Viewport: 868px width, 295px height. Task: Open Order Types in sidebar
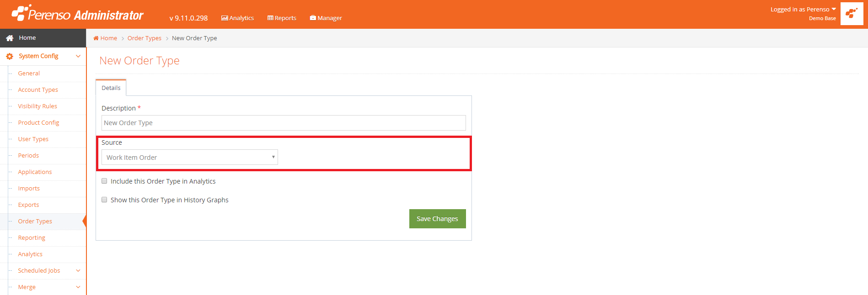pyautogui.click(x=35, y=221)
